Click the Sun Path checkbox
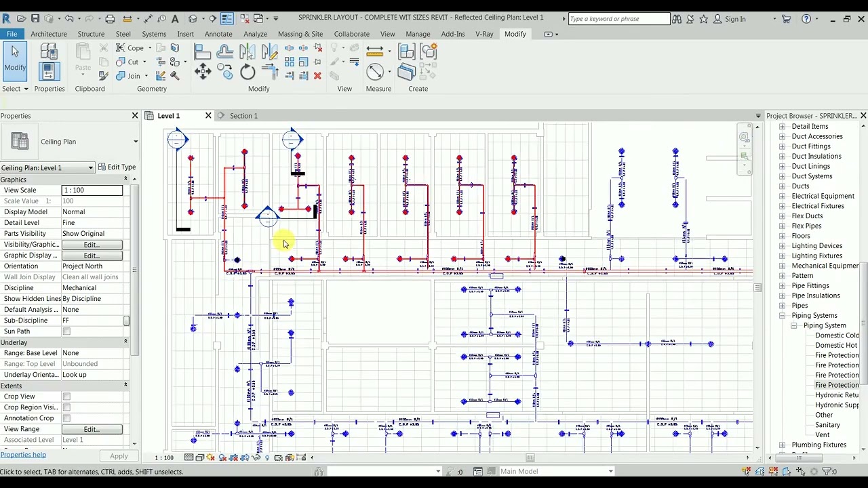Screen dimensions: 868x488 [x=66, y=331]
